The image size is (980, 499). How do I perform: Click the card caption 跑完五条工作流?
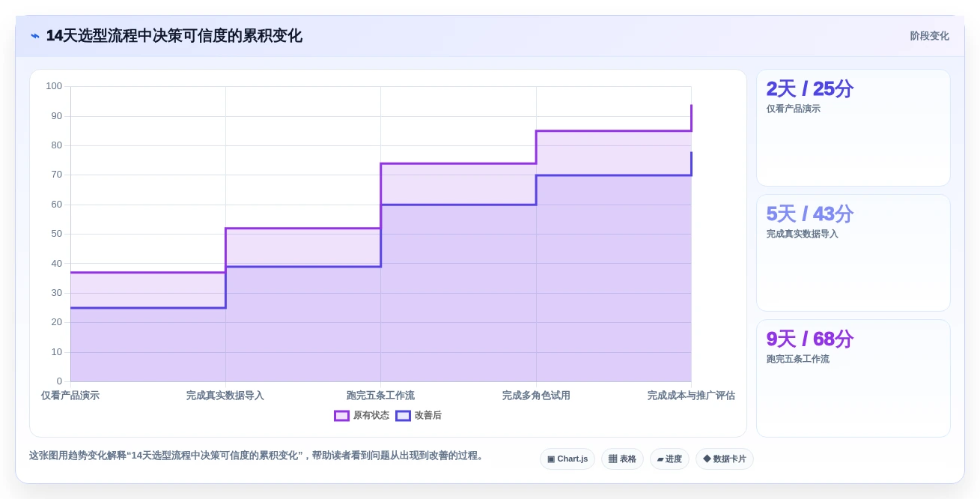(x=797, y=359)
